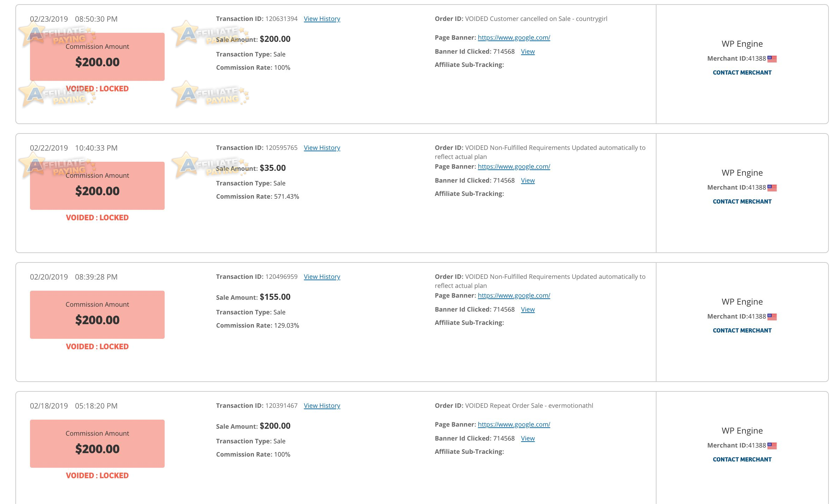Click Affiliate Paying watermark logo beside Sale Amount $35.00
Screen dimensions: 840x504
point(210,165)
